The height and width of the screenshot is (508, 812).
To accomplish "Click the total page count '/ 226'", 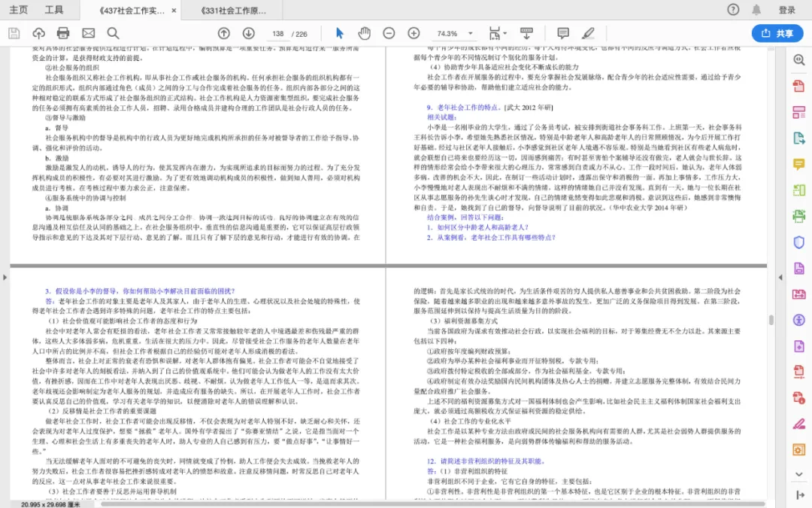I will click(299, 34).
